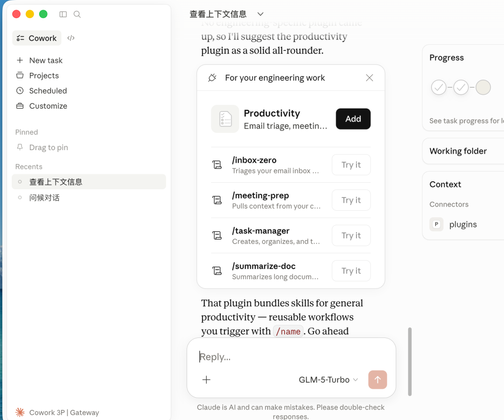Click the second completed progress step circle

tap(461, 87)
